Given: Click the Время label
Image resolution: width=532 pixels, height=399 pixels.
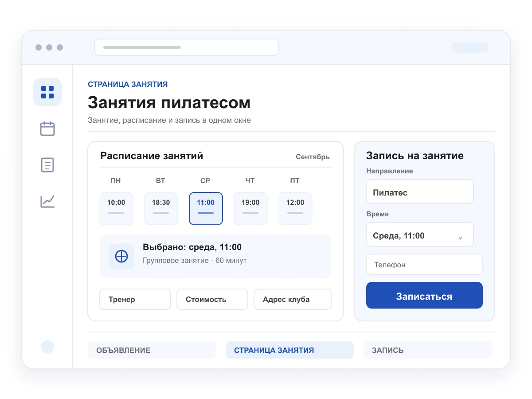Looking at the screenshot, I should click(x=377, y=214).
